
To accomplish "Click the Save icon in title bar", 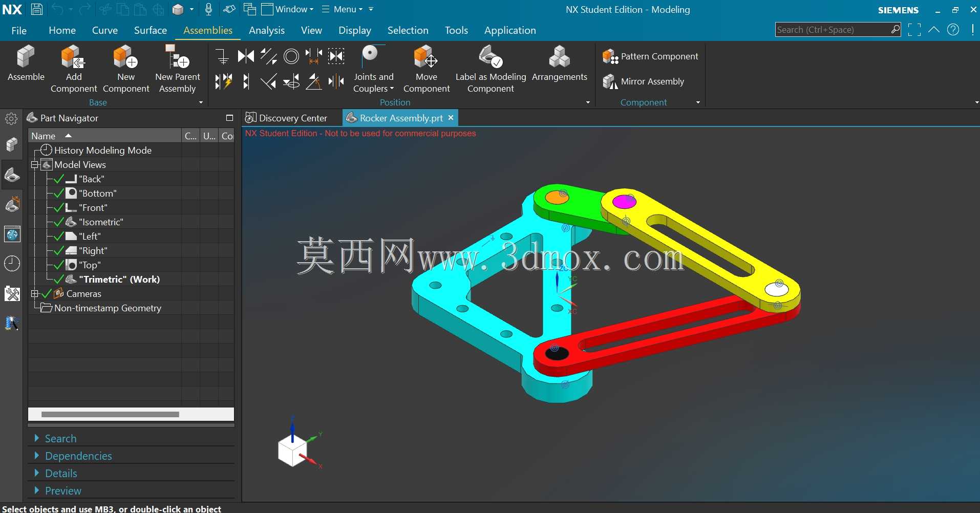I will (x=37, y=9).
